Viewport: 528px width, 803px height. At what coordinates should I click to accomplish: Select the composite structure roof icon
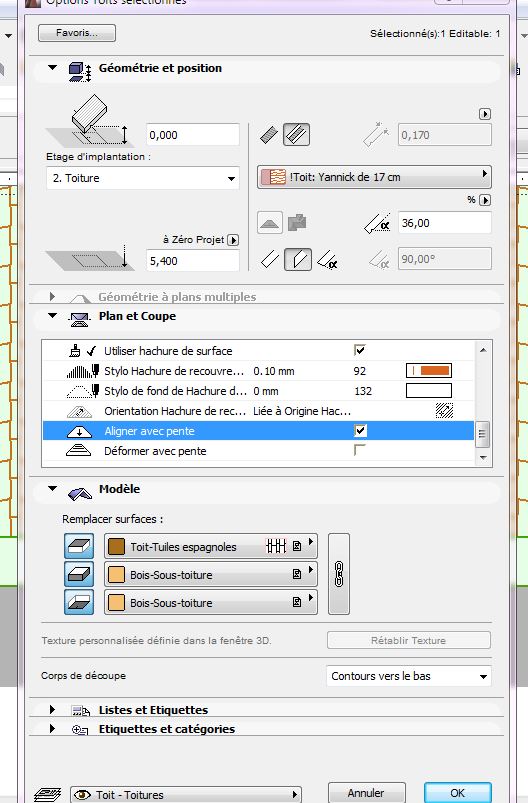click(x=297, y=135)
